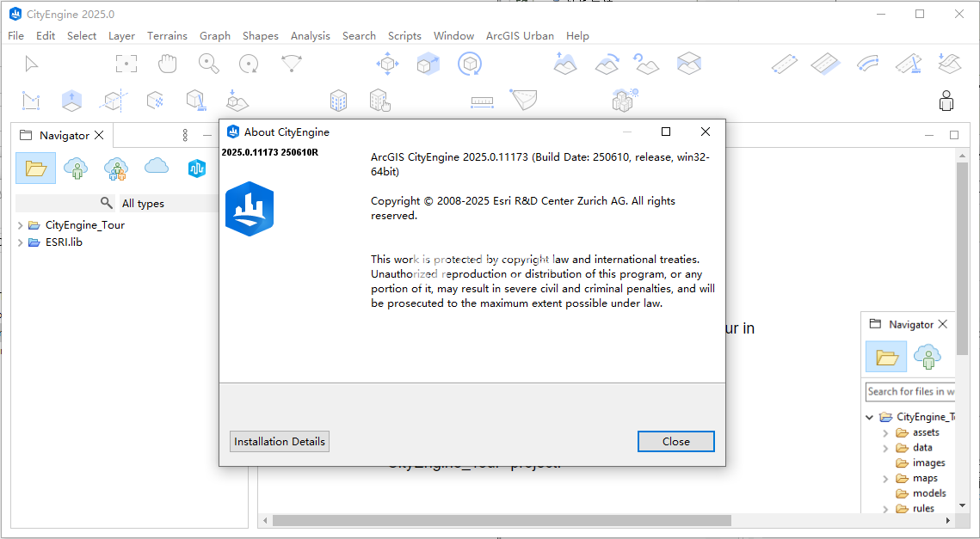Open the File menu
The width and height of the screenshot is (980, 539).
click(15, 35)
